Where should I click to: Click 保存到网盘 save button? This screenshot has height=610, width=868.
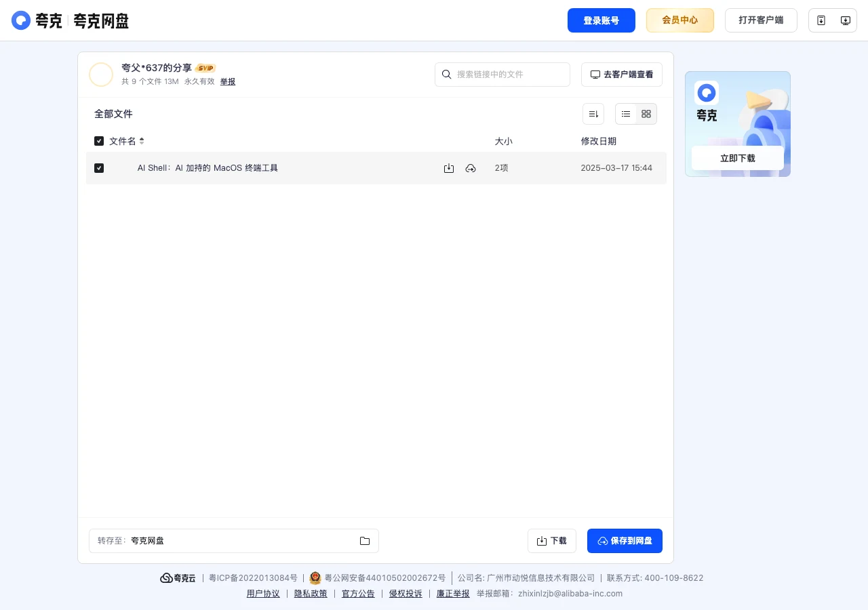[625, 541]
